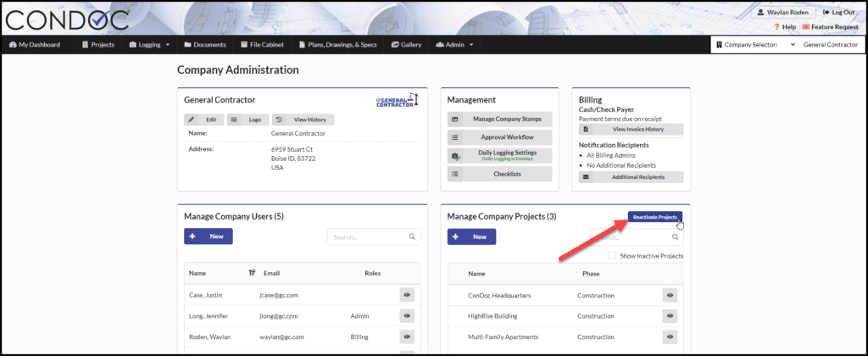The image size is (868, 356).
Task: Open Plans, Drawings, & Specs
Action: pyautogui.click(x=337, y=45)
